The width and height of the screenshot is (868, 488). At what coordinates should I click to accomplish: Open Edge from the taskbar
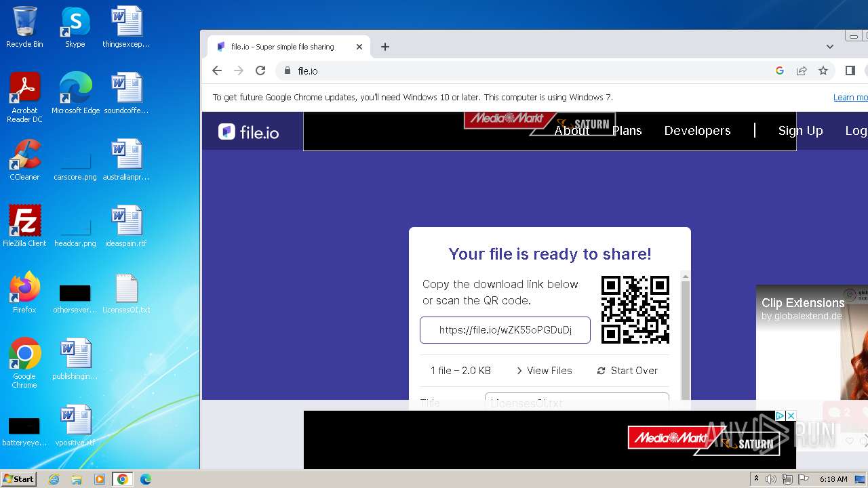[146, 479]
